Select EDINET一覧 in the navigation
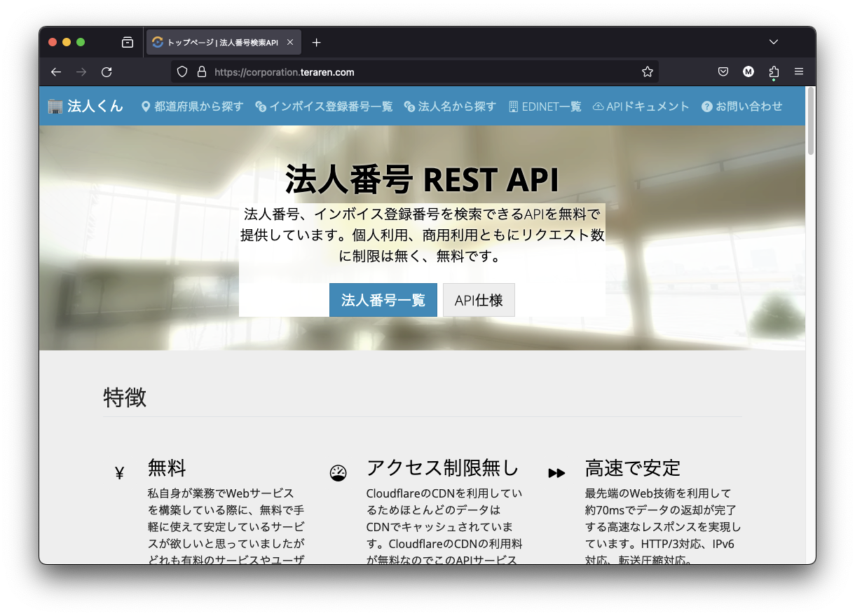Viewport: 855px width, 616px height. pos(545,107)
